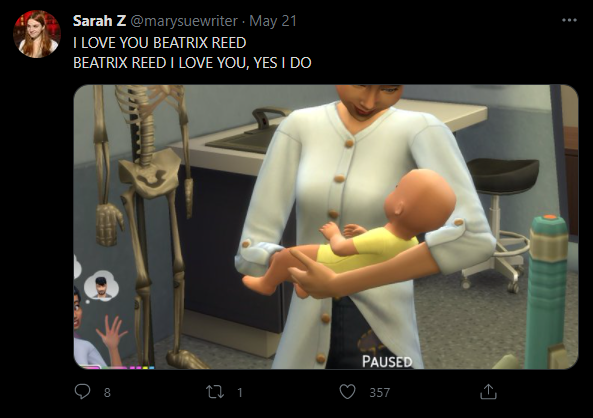
Task: Click the reply count 8
Action: tap(107, 393)
